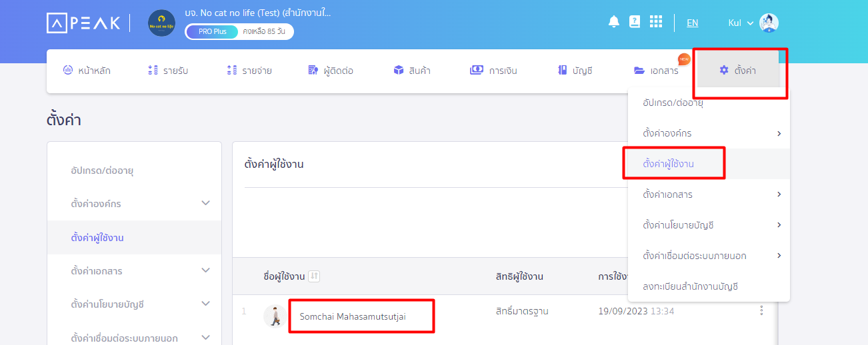Click the notification bell icon
This screenshot has width=868, height=345.
(x=614, y=22)
